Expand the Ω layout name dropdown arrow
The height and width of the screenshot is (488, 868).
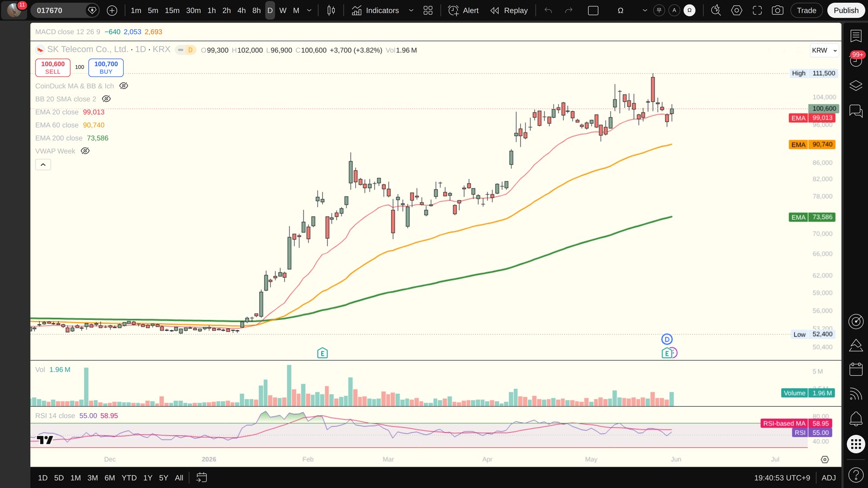pyautogui.click(x=644, y=10)
